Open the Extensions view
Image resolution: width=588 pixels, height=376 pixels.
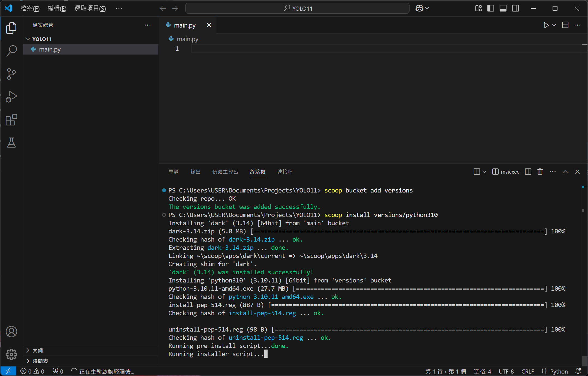pos(11,120)
